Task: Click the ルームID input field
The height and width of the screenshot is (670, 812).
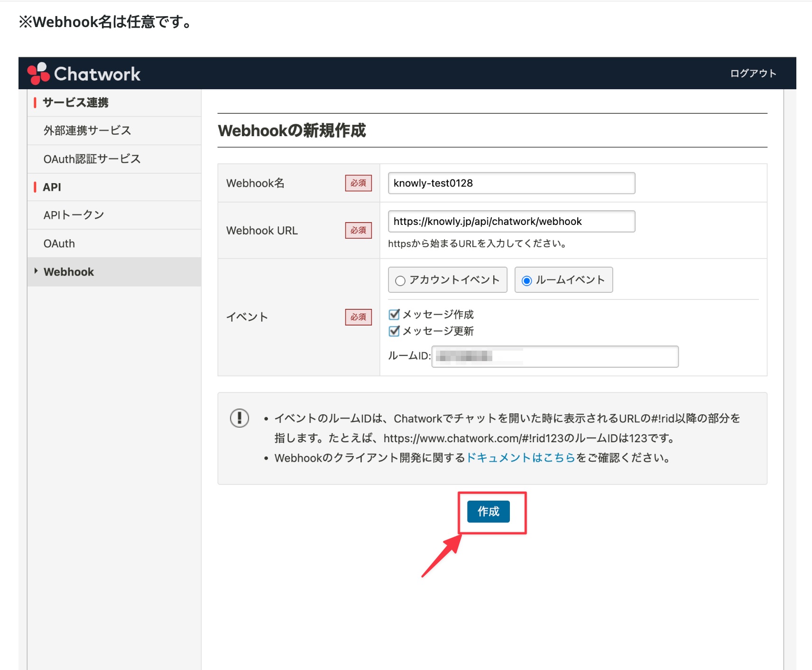Action: click(555, 356)
